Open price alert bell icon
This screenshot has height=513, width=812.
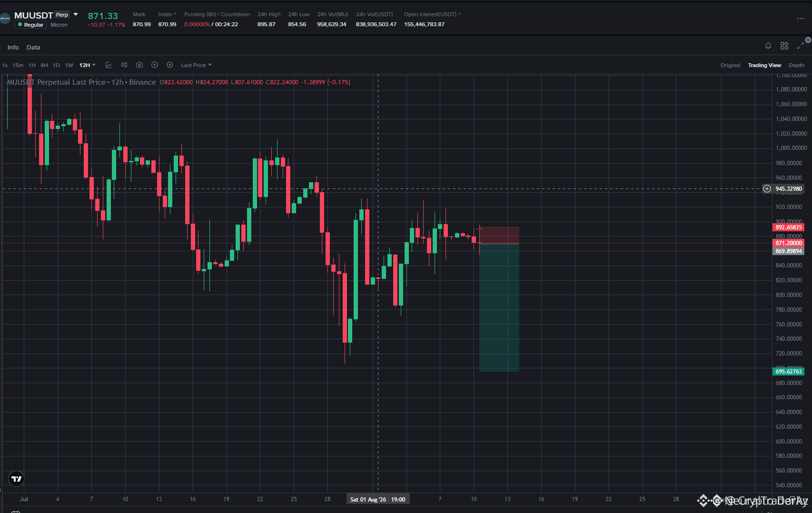pos(768,46)
